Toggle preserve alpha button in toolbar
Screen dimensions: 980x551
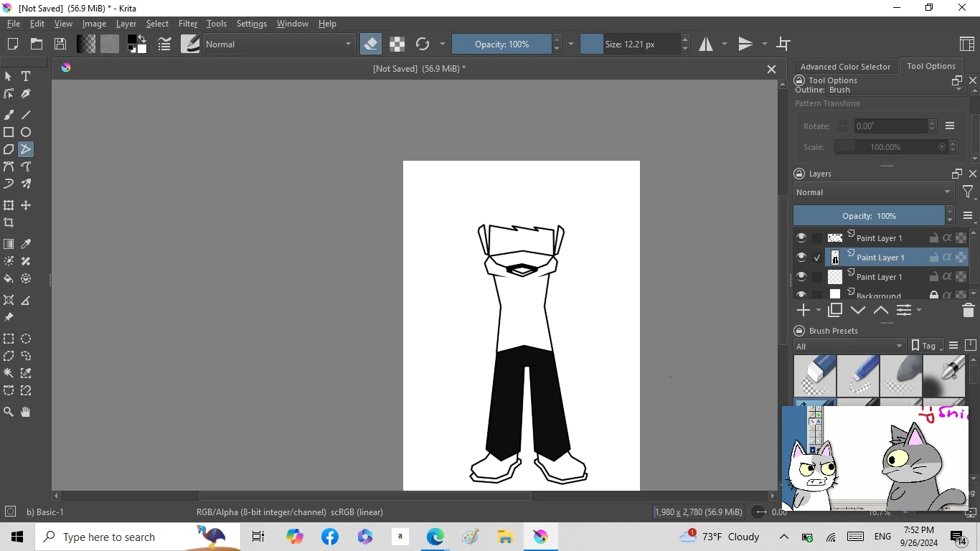click(397, 44)
